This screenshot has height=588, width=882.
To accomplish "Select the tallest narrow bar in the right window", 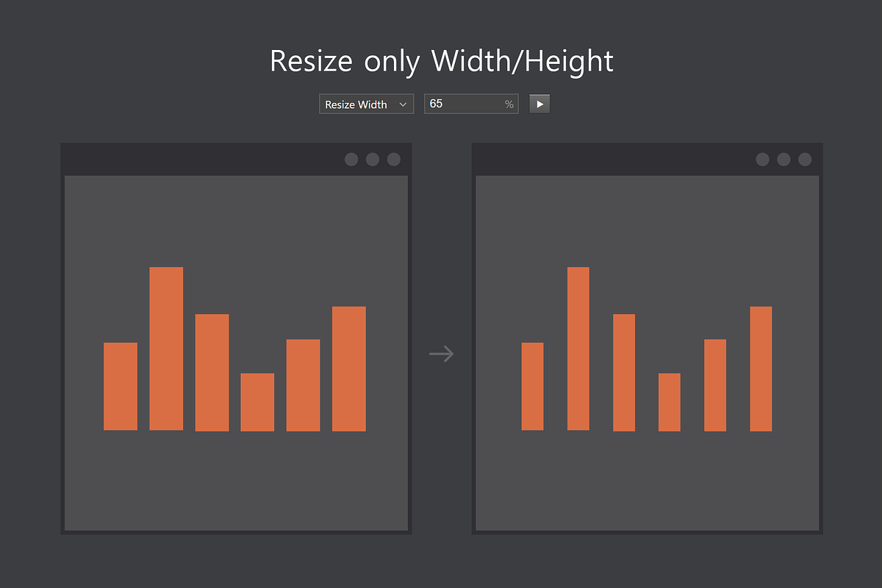I will pos(578,348).
